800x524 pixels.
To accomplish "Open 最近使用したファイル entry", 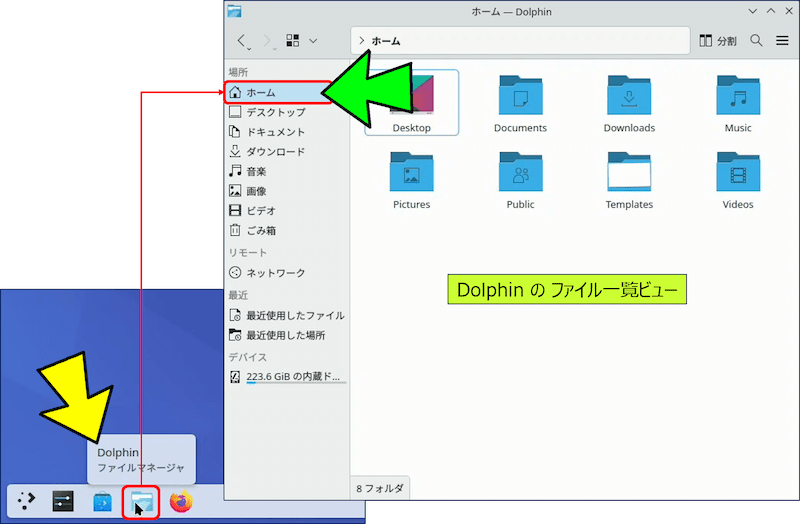I will click(287, 315).
